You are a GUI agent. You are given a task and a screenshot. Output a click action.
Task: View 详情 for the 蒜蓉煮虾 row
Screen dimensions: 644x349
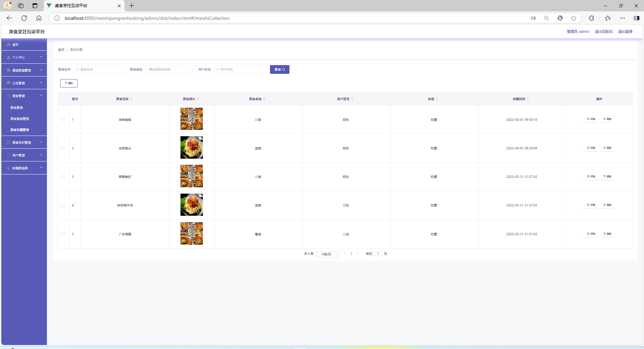pos(591,177)
